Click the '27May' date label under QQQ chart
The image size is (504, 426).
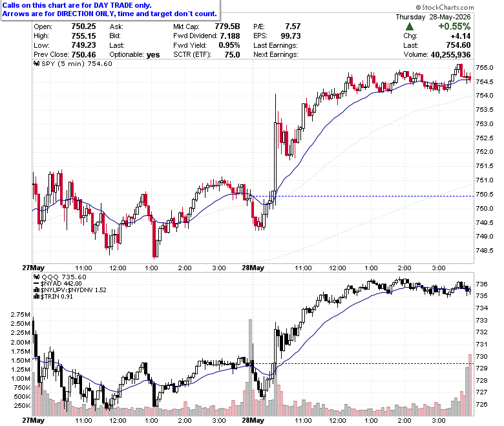[34, 420]
